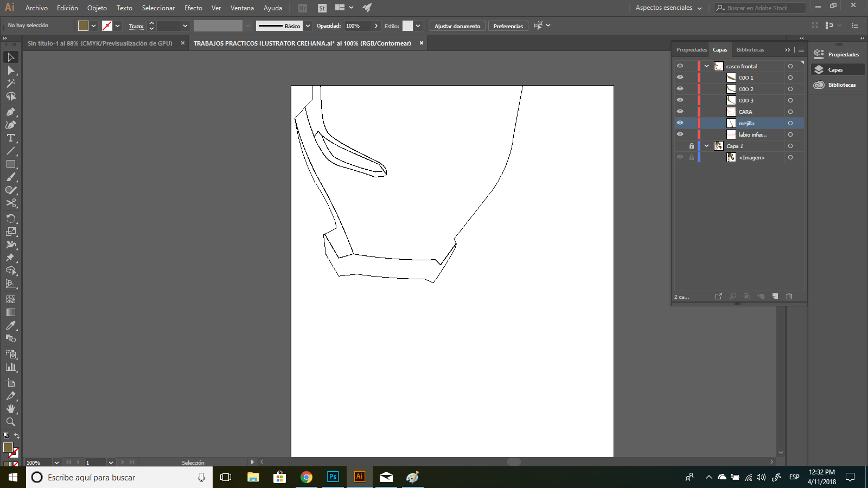868x488 pixels.
Task: Select the Eyedropper tool
Action: pyautogui.click(x=10, y=325)
